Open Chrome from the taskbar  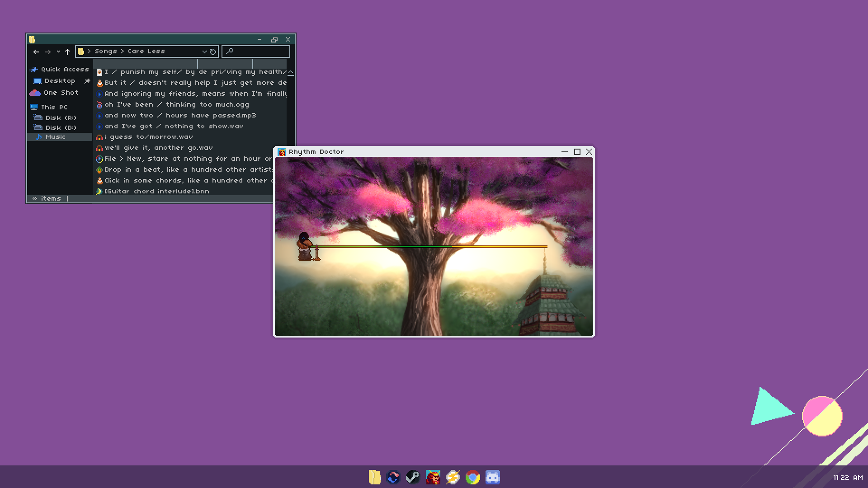[473, 477]
